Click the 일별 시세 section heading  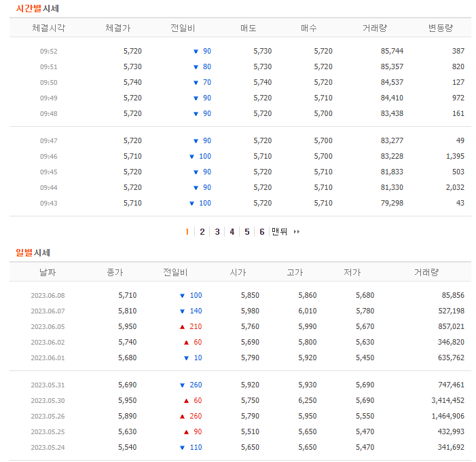click(x=33, y=252)
